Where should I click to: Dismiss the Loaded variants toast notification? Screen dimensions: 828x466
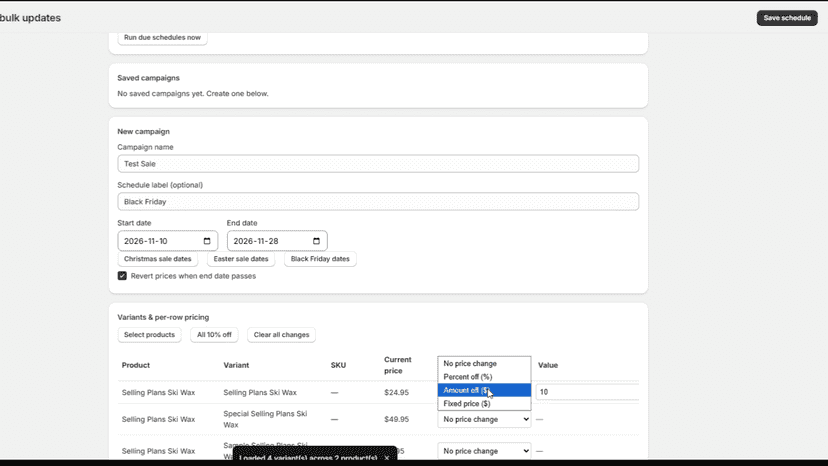point(387,458)
